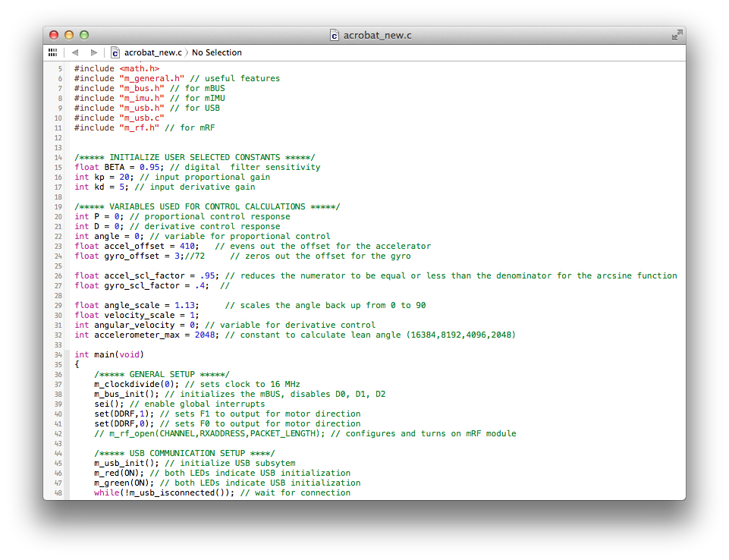Go forward with the right arrow

(x=94, y=52)
